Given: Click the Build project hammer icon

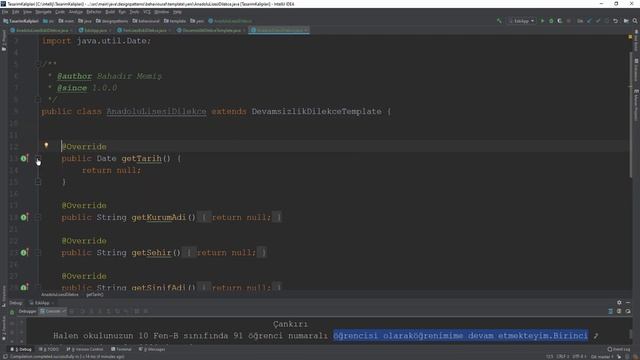Looking at the screenshot, I should 499,21.
